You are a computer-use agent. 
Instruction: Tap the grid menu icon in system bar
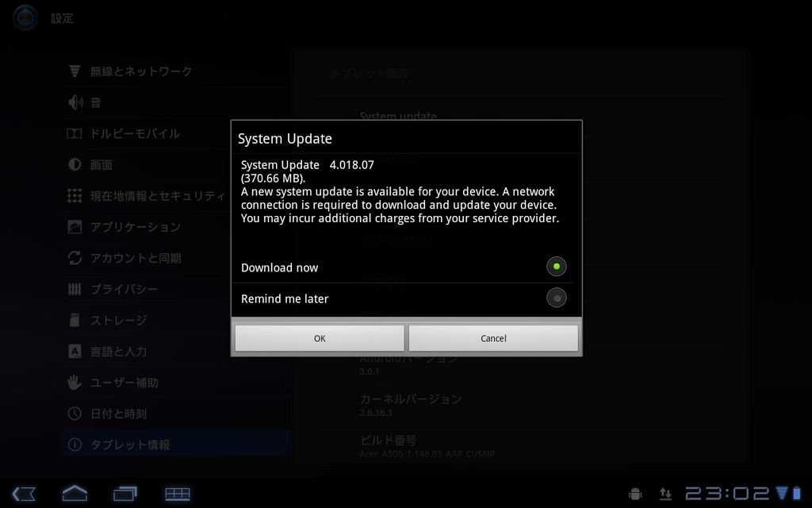coord(177,494)
